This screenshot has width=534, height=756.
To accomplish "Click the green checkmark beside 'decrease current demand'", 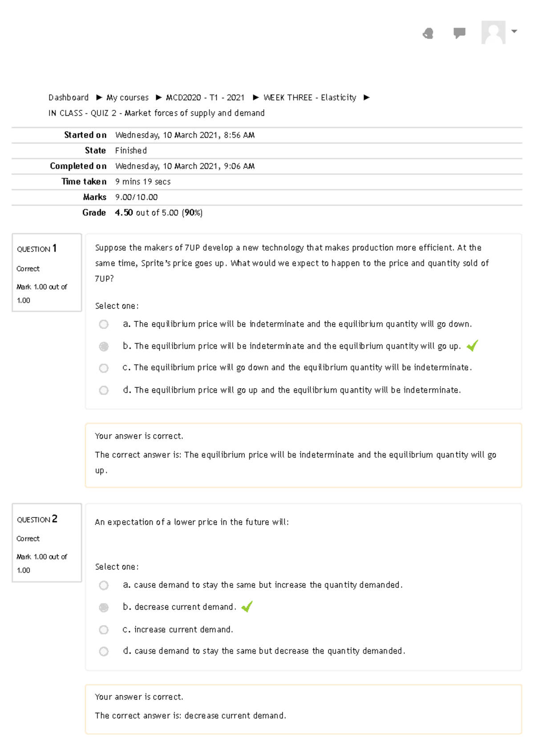I will point(247,606).
